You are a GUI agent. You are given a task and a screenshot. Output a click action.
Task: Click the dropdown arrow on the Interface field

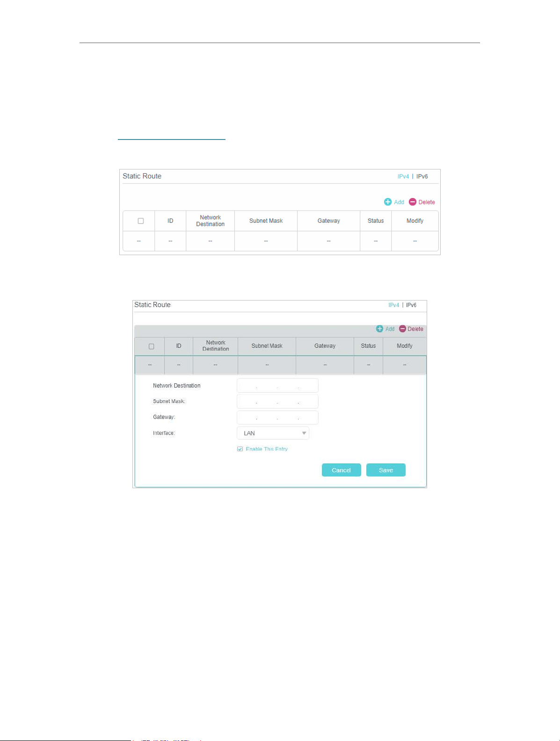304,433
